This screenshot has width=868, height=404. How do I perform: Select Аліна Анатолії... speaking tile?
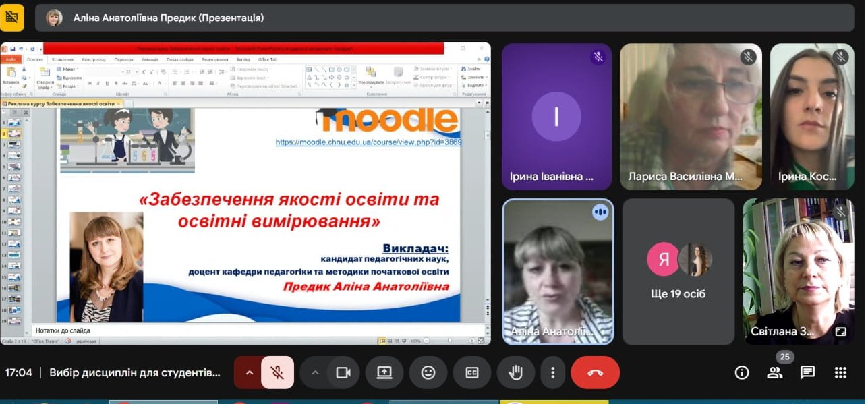pyautogui.click(x=558, y=272)
